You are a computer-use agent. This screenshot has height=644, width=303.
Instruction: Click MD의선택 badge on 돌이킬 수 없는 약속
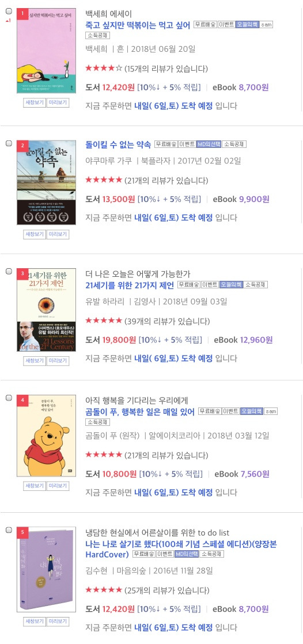[209, 144]
